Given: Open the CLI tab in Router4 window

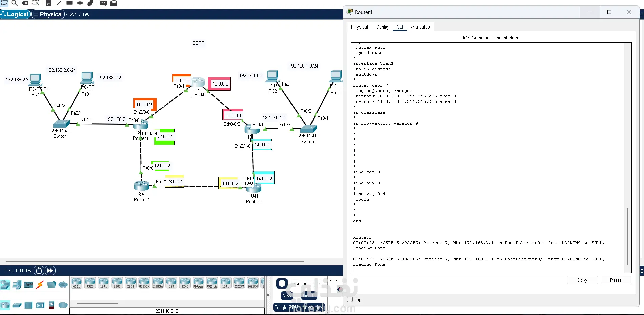Looking at the screenshot, I should 400,27.
